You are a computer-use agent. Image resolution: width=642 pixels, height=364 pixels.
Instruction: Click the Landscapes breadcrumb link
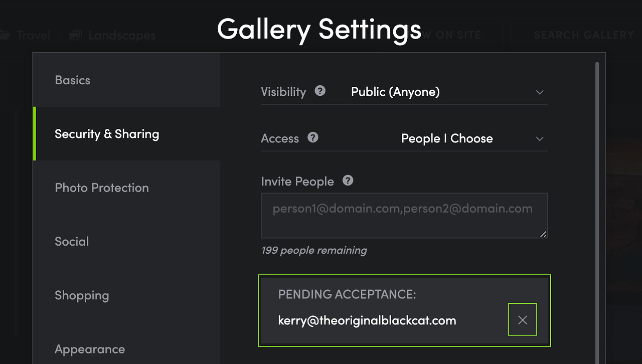click(122, 36)
